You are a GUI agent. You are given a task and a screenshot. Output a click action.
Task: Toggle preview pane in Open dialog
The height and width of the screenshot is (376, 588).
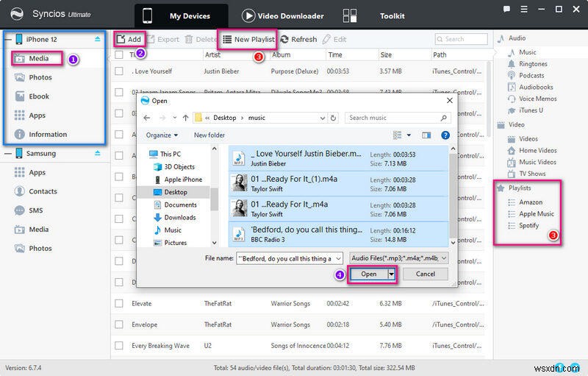click(x=426, y=135)
